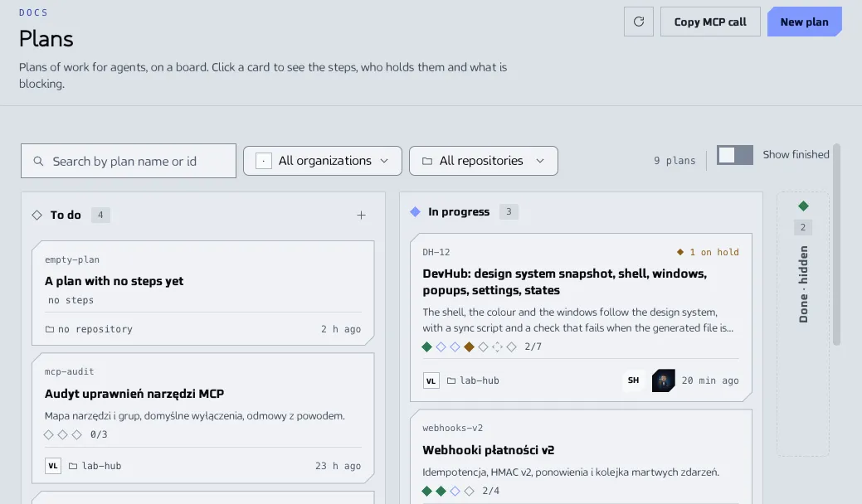Viewport: 862px width, 504px height.
Task: Click the New plan button
Action: pos(804,22)
